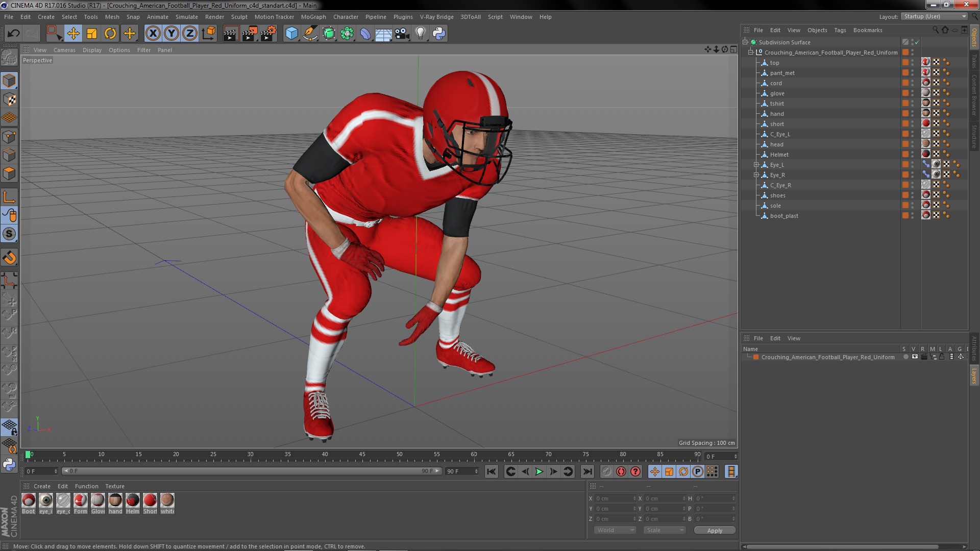Select the boot_plast object
Viewport: 980px width, 551px height.
tap(784, 216)
